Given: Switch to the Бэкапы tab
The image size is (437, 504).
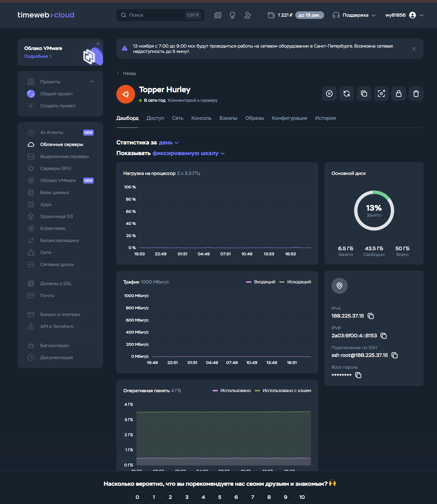Looking at the screenshot, I should [228, 118].
